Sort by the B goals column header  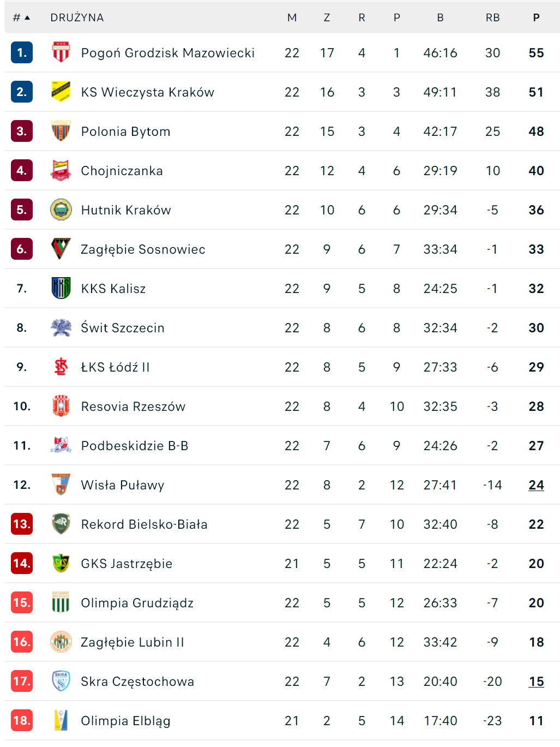[x=440, y=17]
